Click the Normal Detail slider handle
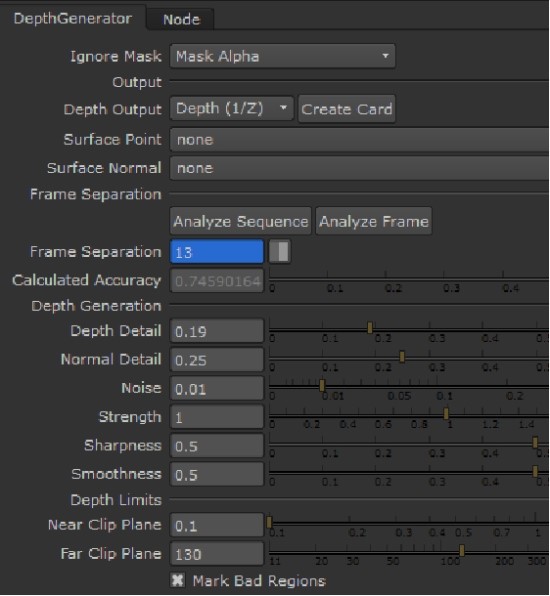 click(402, 356)
